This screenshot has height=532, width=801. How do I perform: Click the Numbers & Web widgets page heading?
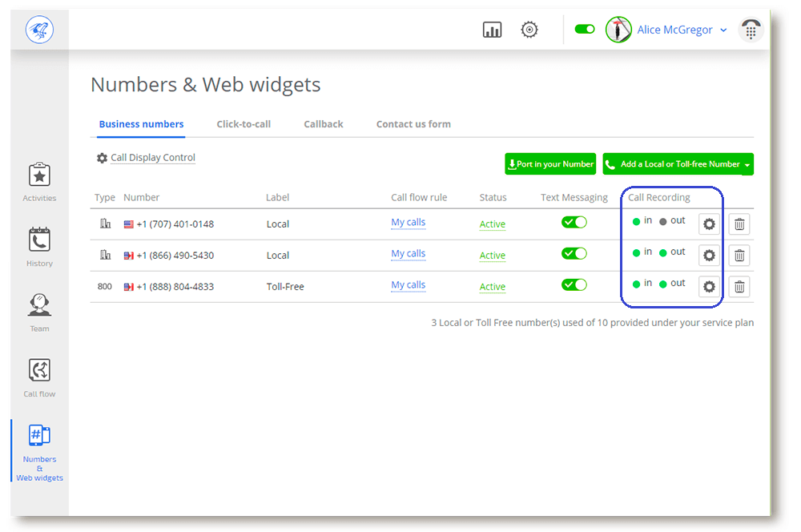coord(205,84)
